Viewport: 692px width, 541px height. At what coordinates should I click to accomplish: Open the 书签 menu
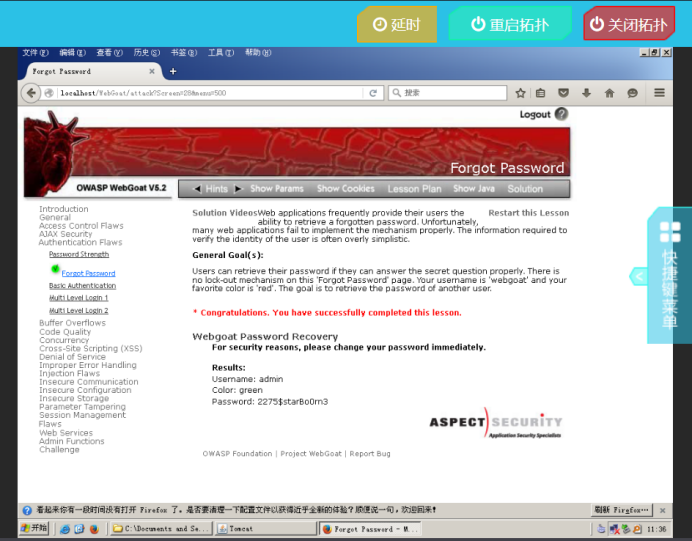point(184,53)
